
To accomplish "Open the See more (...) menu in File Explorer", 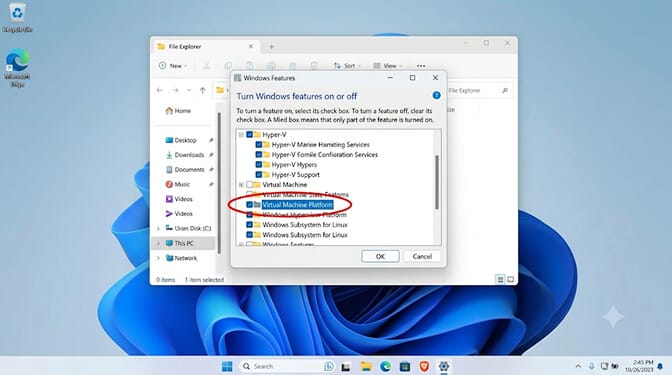I will tap(421, 66).
